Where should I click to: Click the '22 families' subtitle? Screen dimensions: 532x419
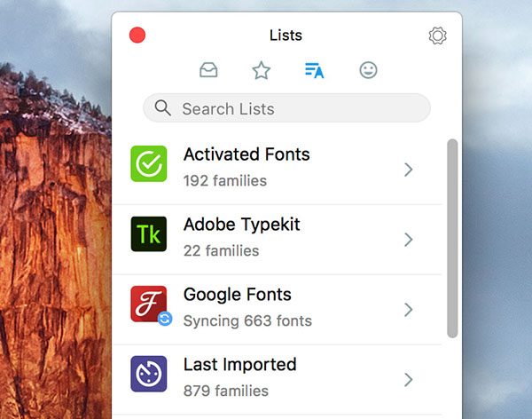click(221, 251)
